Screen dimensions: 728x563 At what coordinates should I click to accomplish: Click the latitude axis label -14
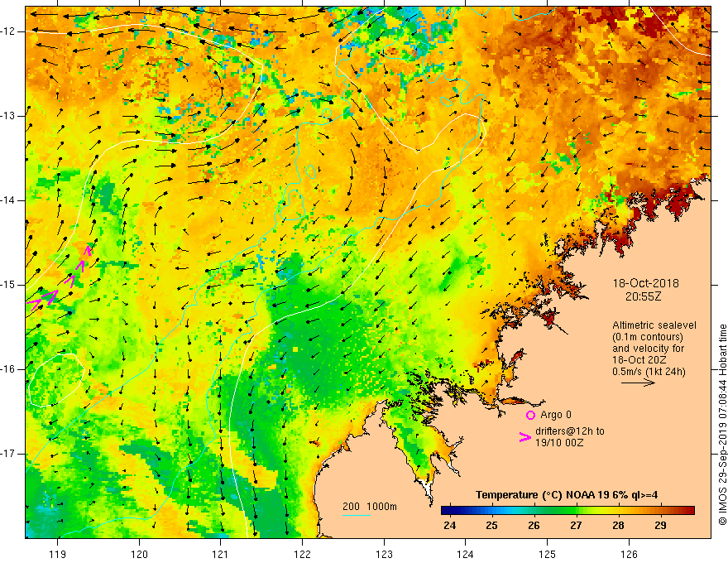pos(9,200)
